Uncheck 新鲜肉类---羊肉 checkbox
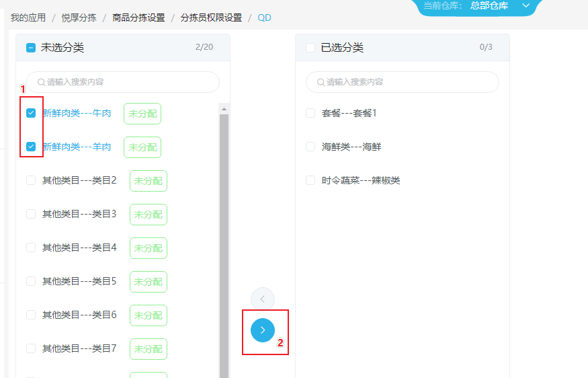This screenshot has height=378, width=588. pos(31,147)
